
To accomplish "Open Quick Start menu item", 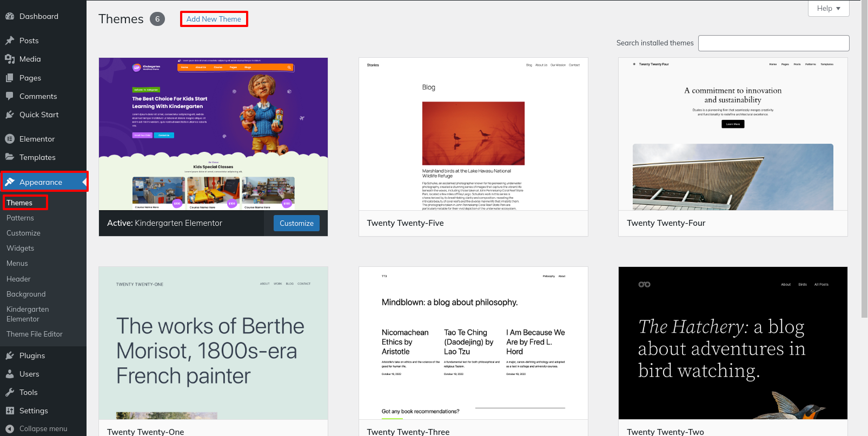I will point(43,115).
